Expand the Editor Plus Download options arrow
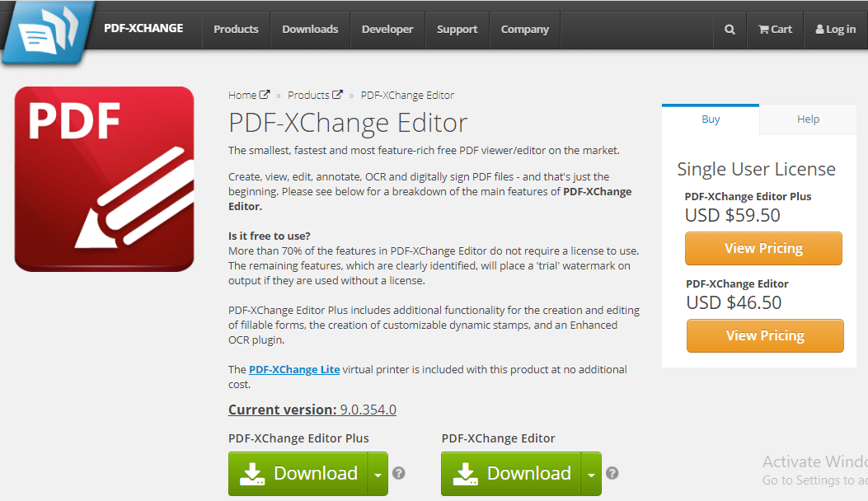The width and height of the screenshot is (868, 501). click(x=378, y=474)
